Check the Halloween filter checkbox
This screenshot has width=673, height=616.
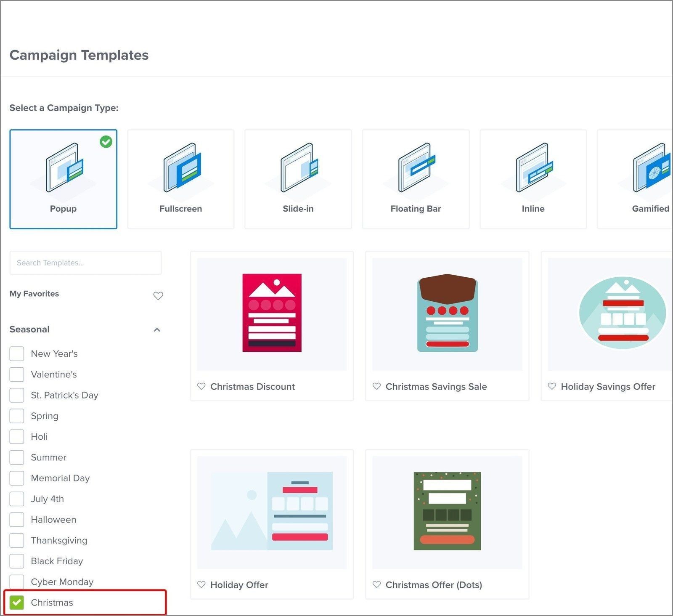(x=17, y=520)
